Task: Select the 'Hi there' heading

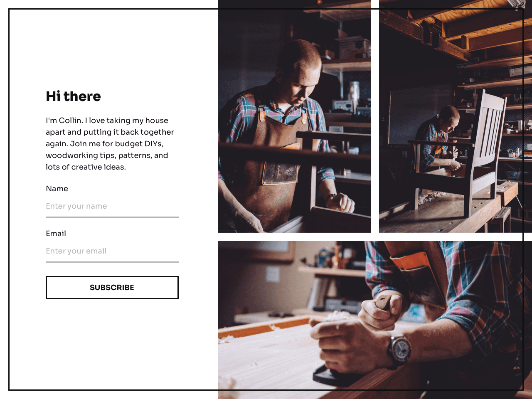Action: point(73,96)
